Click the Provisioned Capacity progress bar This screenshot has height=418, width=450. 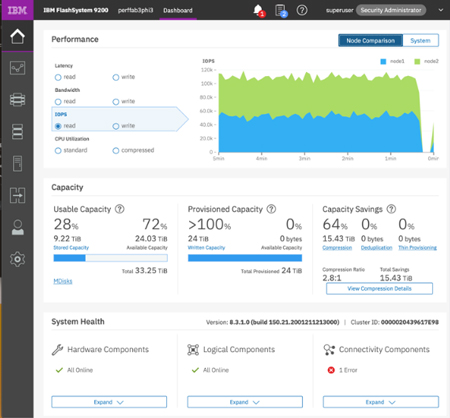245,258
